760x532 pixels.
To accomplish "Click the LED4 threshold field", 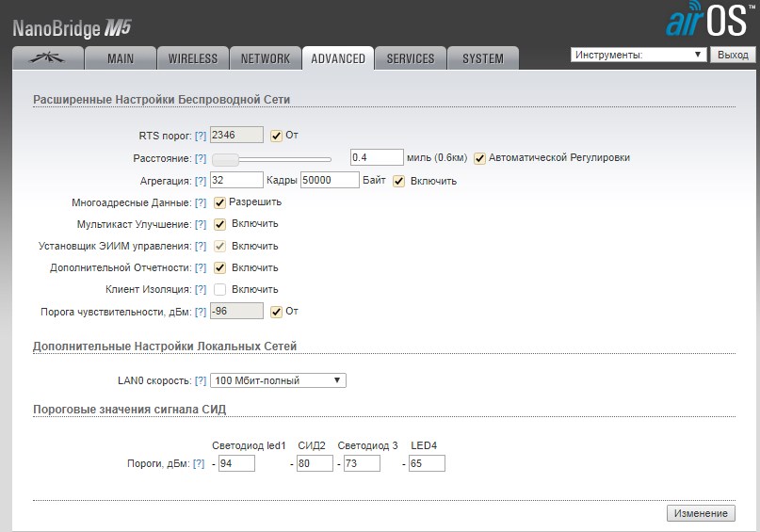I will coord(427,463).
